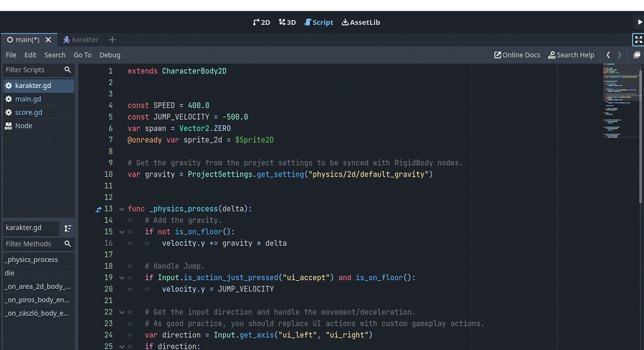Go to next script with forward arrow

pyautogui.click(x=619, y=55)
